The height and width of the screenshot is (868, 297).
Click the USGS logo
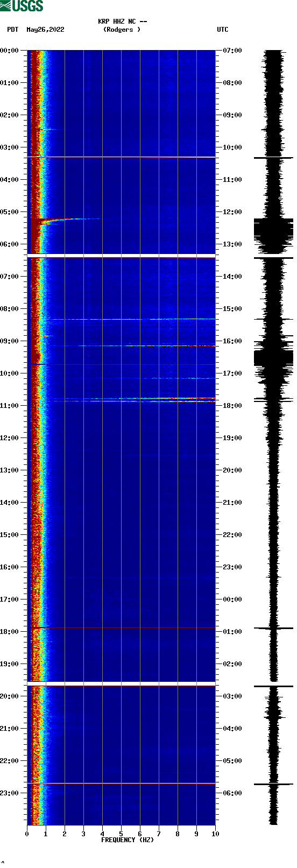[x=22, y=6]
